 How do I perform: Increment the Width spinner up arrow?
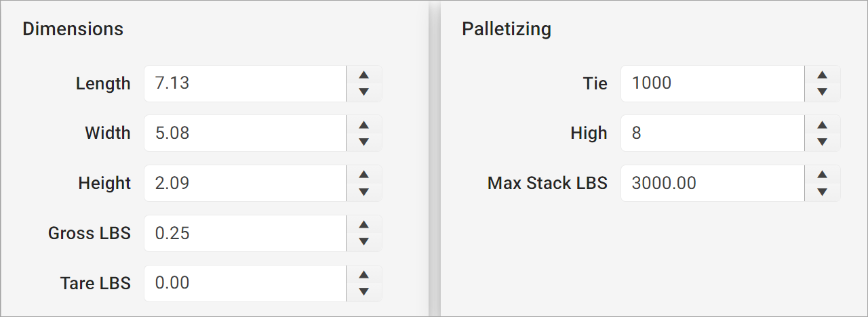pyautogui.click(x=363, y=125)
